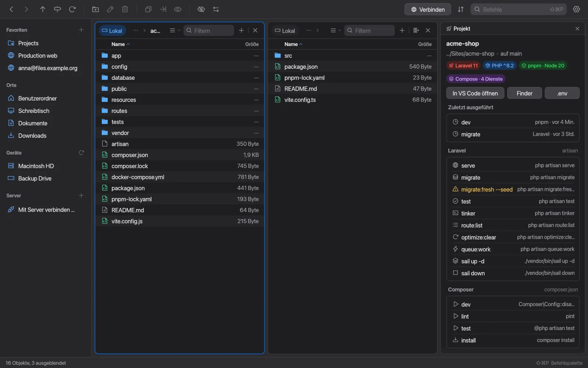Add a server with the plus icon

[81, 195]
